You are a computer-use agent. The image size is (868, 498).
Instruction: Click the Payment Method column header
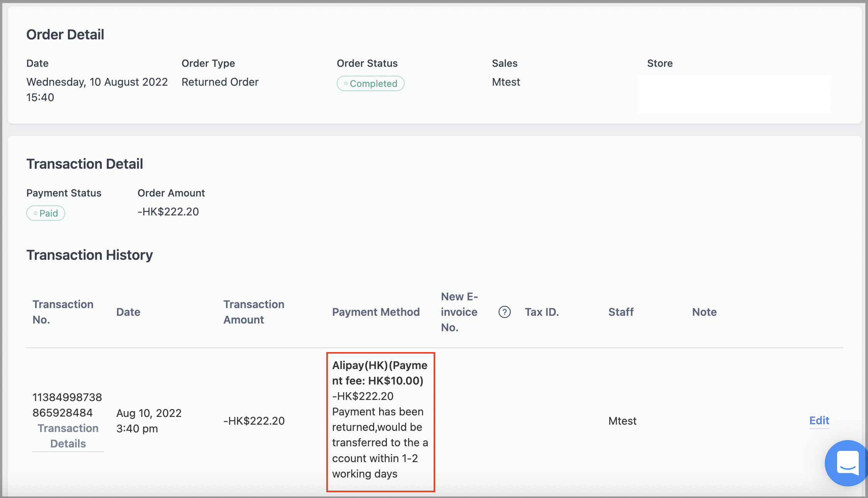coord(376,312)
